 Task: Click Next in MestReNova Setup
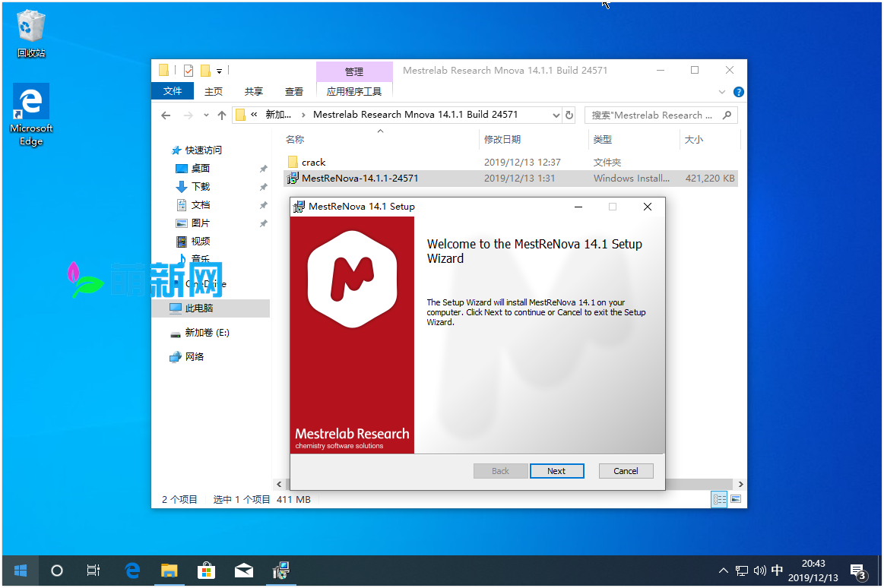[x=556, y=471]
